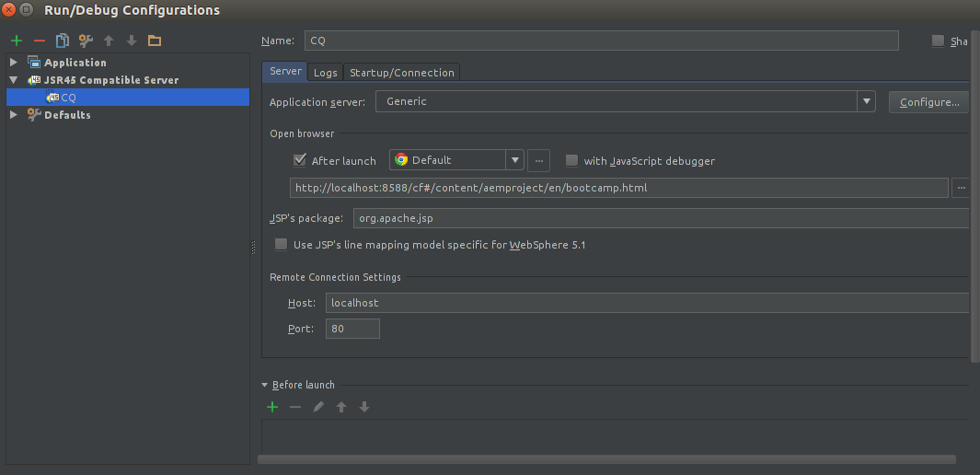Screen dimensions: 980x475
Task: Open the browser selection dropdown
Action: [x=514, y=160]
